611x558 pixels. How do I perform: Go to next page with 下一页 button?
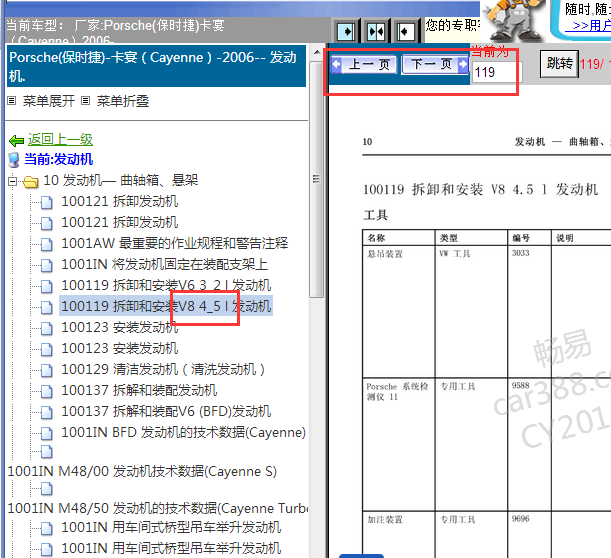pos(434,64)
